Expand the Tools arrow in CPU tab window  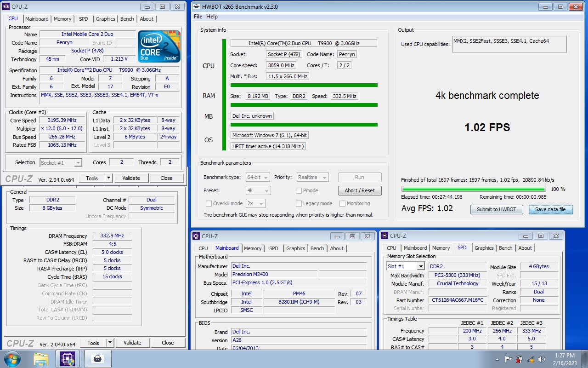point(108,178)
